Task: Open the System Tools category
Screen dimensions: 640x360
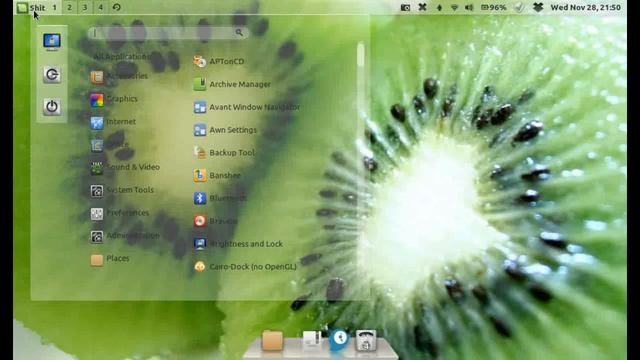Action: click(122, 190)
